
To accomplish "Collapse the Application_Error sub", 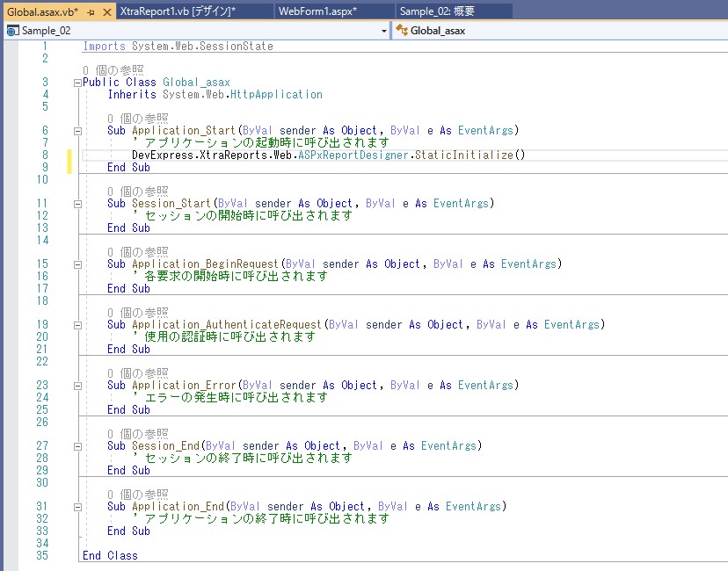I will tap(77, 386).
